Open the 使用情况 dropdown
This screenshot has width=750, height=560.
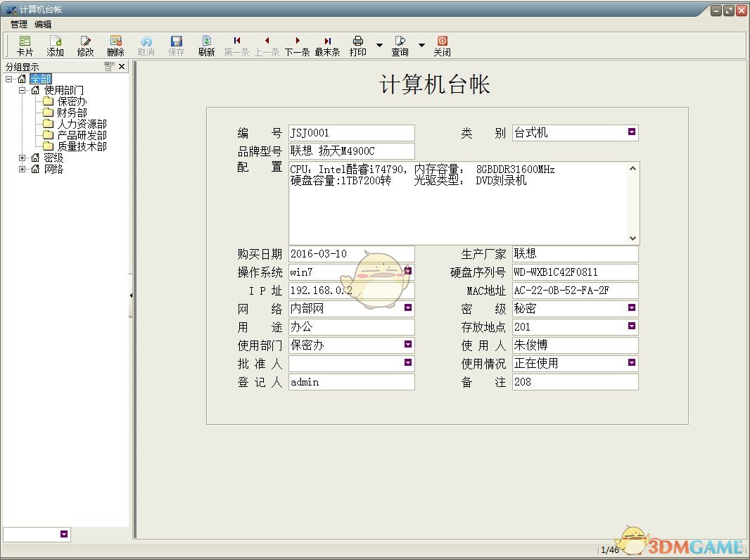(x=631, y=362)
